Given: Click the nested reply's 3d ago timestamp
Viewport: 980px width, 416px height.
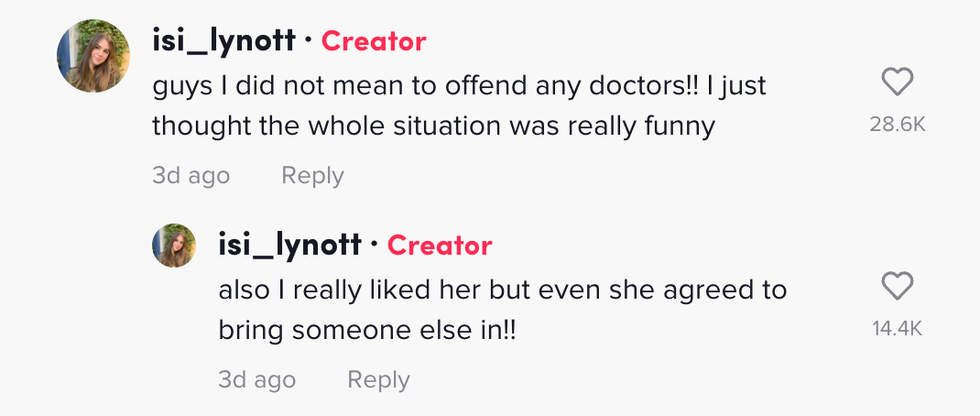Looking at the screenshot, I should 256,380.
